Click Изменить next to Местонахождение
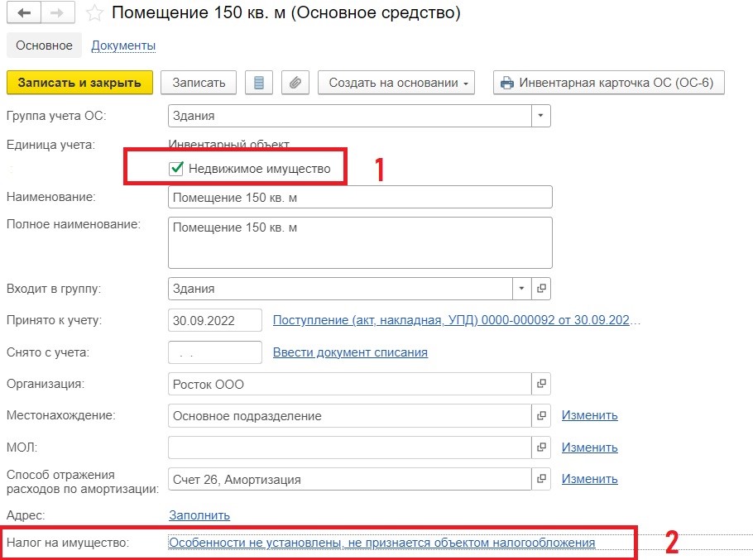Viewport: 753px width, 560px height. pyautogui.click(x=590, y=415)
